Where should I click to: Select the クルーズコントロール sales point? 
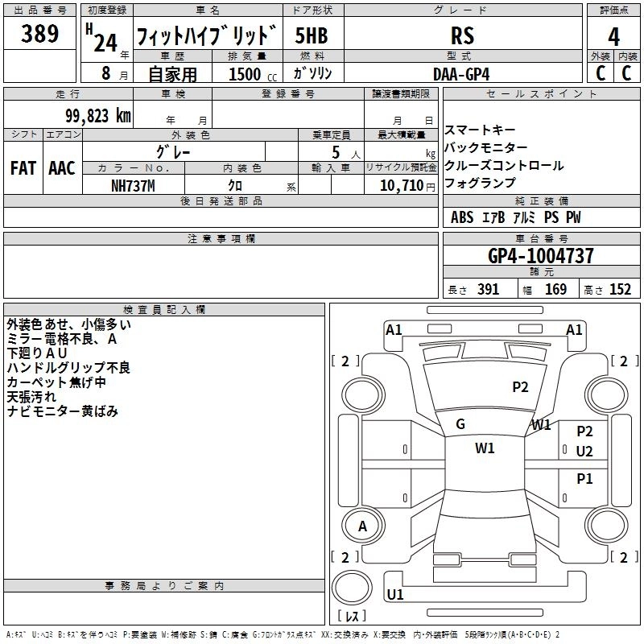504,165
